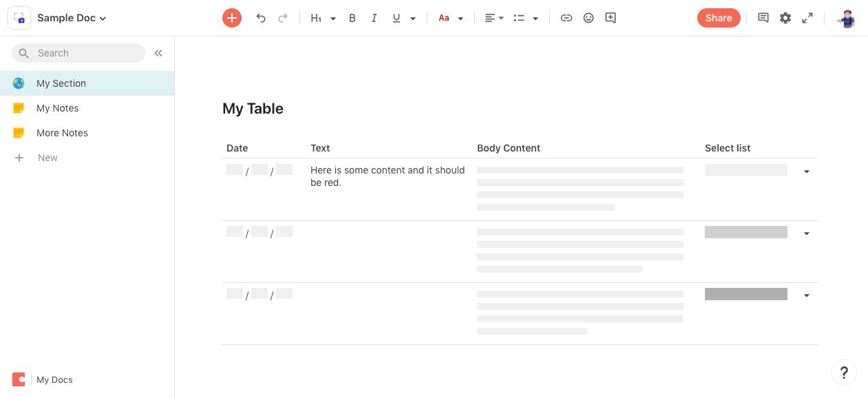Open the comments panel icon
The height and width of the screenshot is (398, 868).
point(763,18)
